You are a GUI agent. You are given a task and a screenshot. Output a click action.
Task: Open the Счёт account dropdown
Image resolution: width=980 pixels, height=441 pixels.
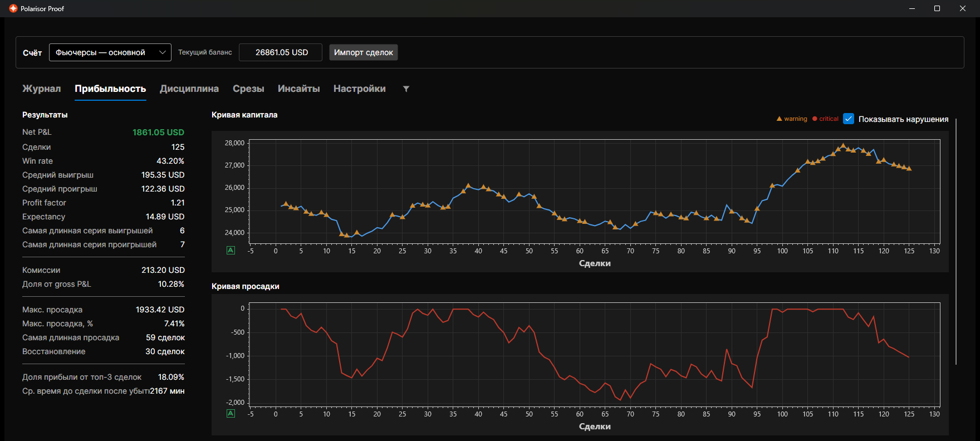click(110, 52)
